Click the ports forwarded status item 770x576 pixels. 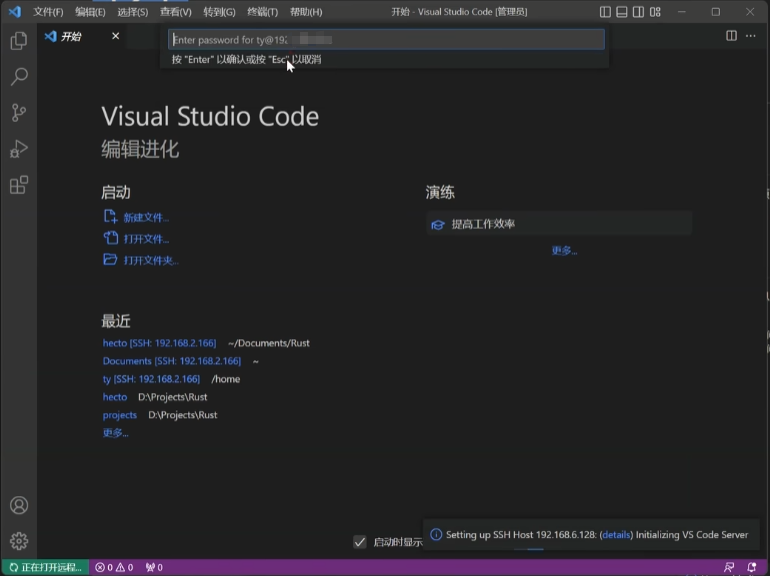tap(154, 567)
